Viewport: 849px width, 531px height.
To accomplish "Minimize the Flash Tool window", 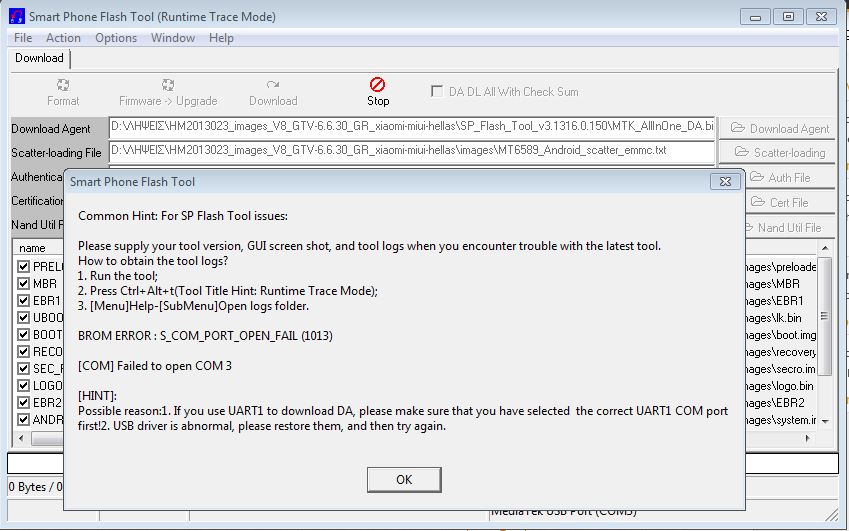I will (x=755, y=17).
